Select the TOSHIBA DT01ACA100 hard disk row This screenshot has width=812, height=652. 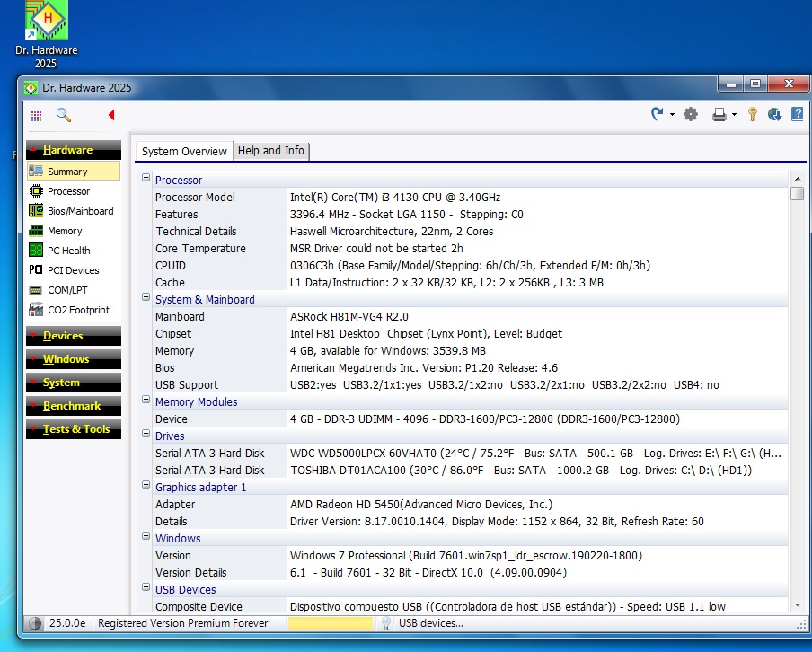(470, 471)
